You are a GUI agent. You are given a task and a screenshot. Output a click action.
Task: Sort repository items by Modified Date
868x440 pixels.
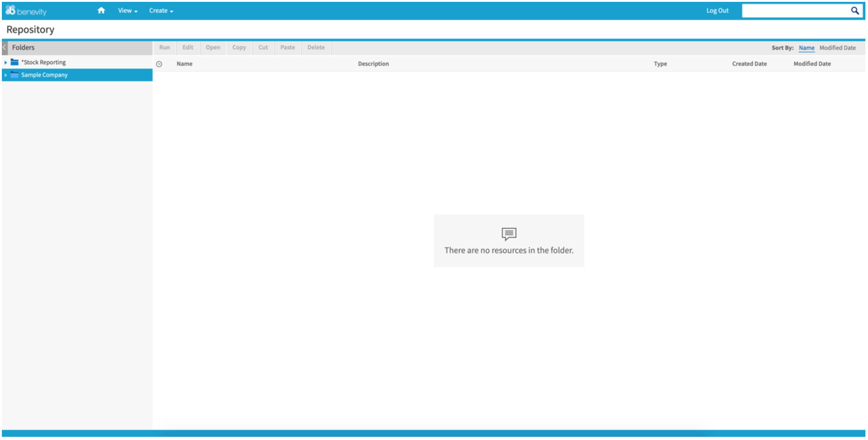click(x=837, y=48)
